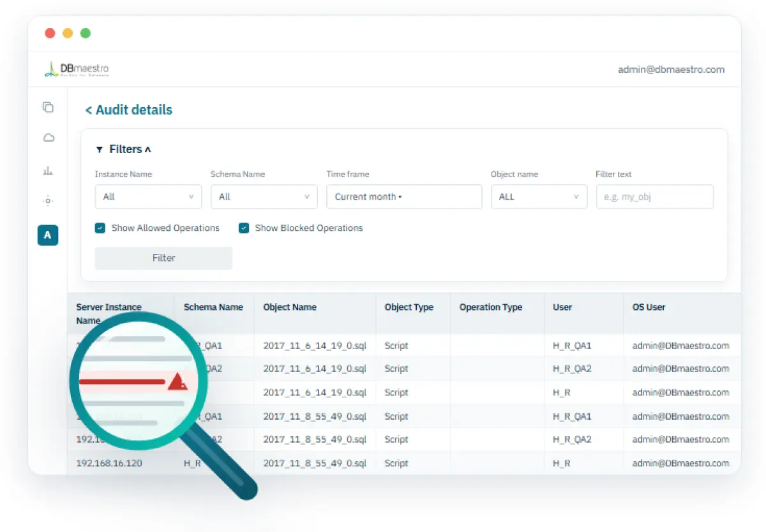Go back via the Audit details link

click(x=129, y=110)
